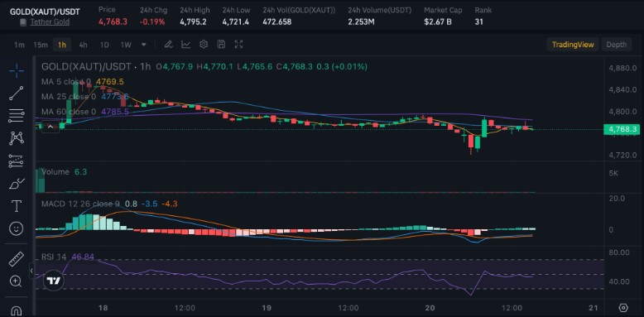Toggle the magnet mode icon
Screen dimensions: 644x317
17,310
